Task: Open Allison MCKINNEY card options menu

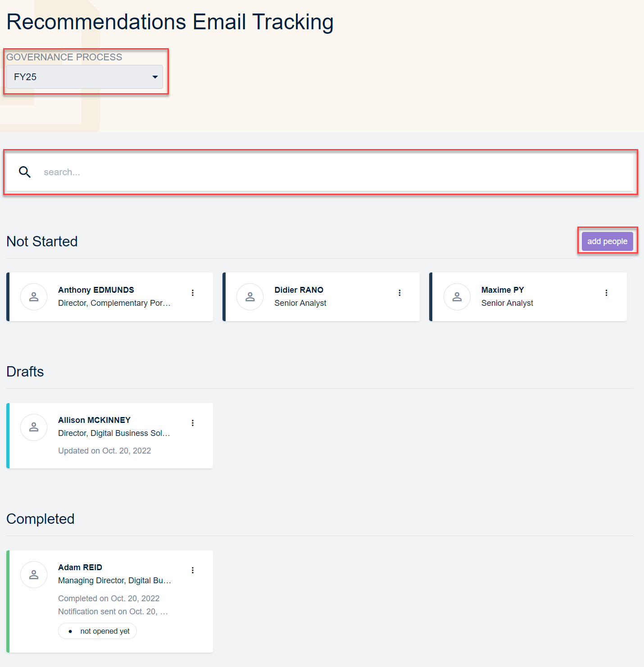Action: coord(193,423)
